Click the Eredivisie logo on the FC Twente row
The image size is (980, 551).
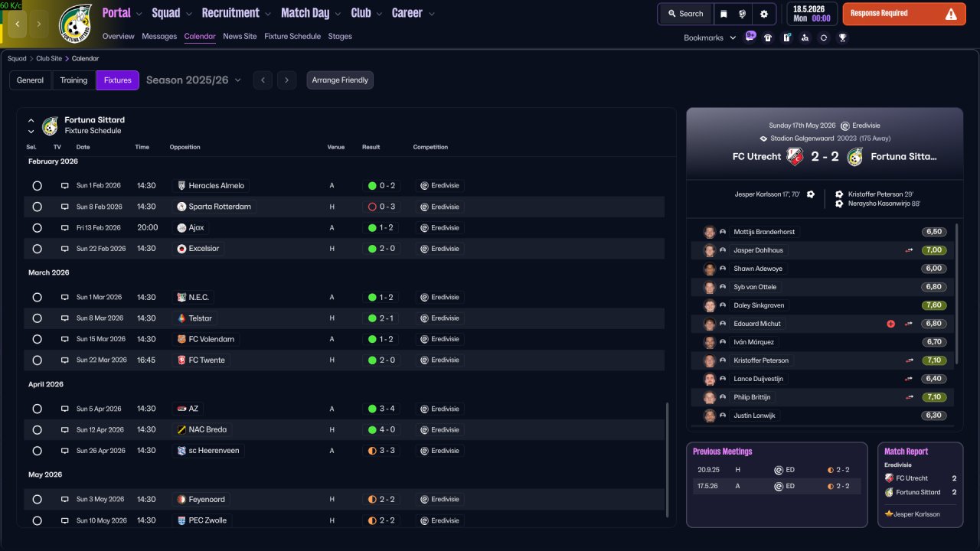[424, 360]
